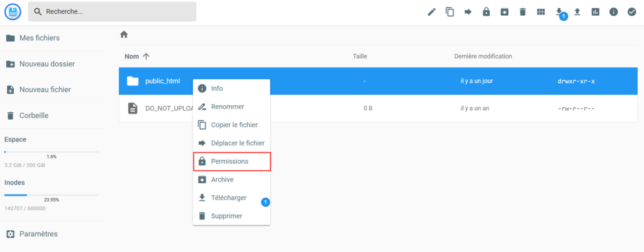The height and width of the screenshot is (252, 644).
Task: Open Paramètres in the sidebar
Action: point(38,234)
